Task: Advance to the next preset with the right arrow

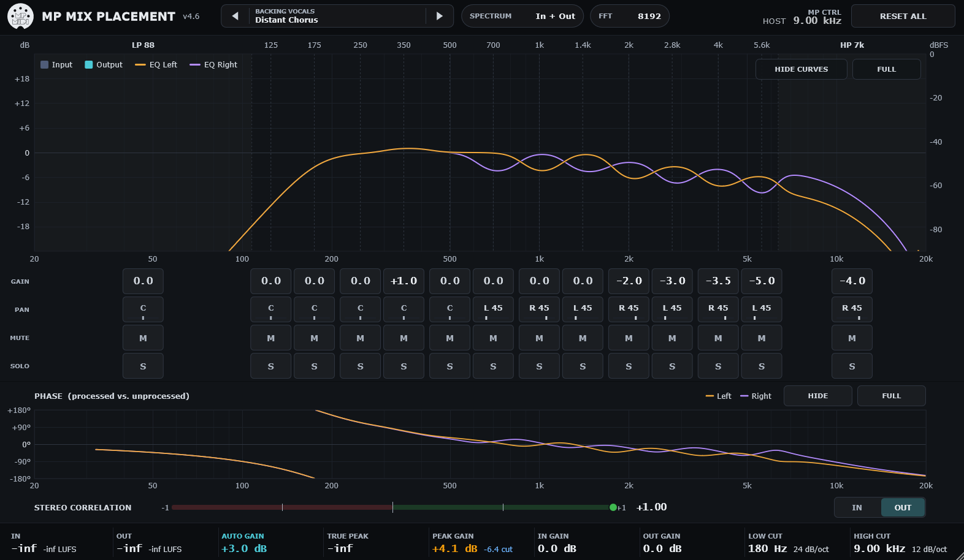Action: [439, 16]
